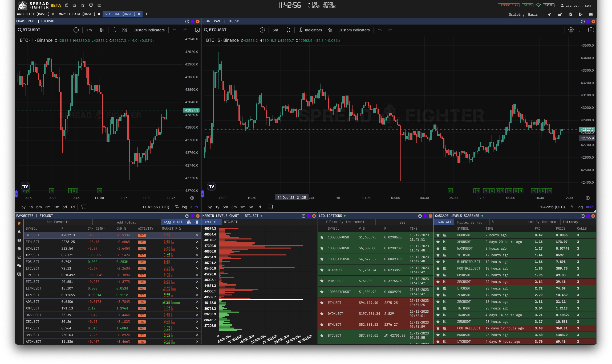Open the Indicators dropdown in 5m chart

(310, 30)
